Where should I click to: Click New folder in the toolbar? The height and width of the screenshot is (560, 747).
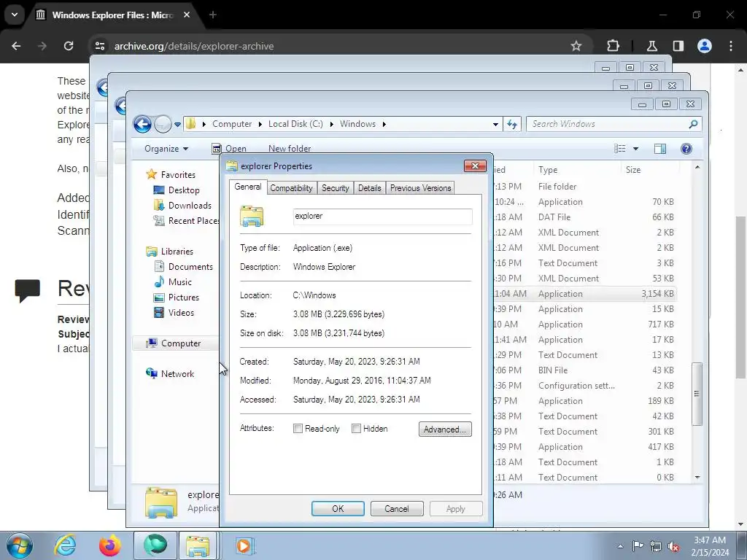click(290, 149)
